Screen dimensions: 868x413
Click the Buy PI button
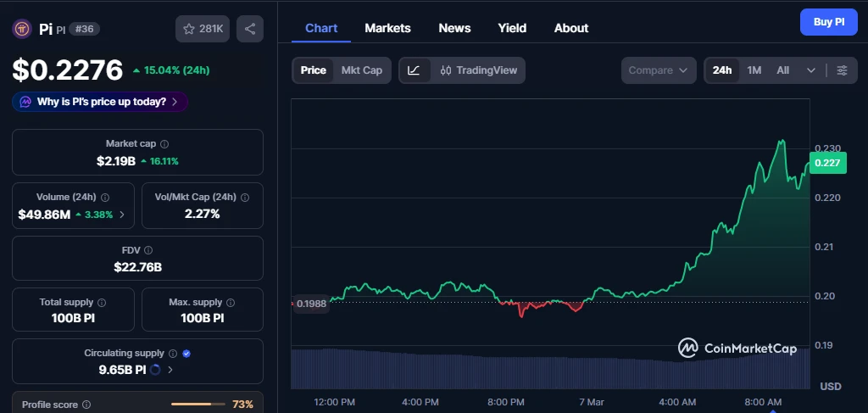(829, 22)
